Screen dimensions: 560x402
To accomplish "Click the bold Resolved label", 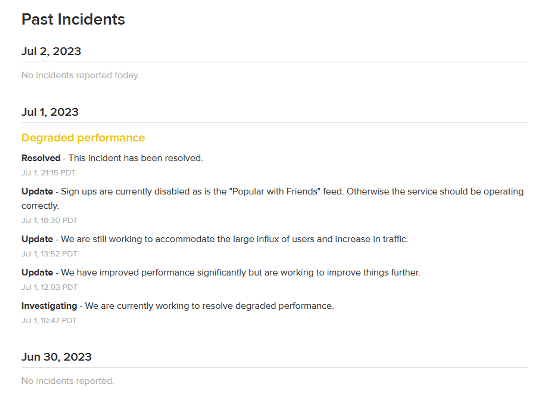I will pos(41,158).
